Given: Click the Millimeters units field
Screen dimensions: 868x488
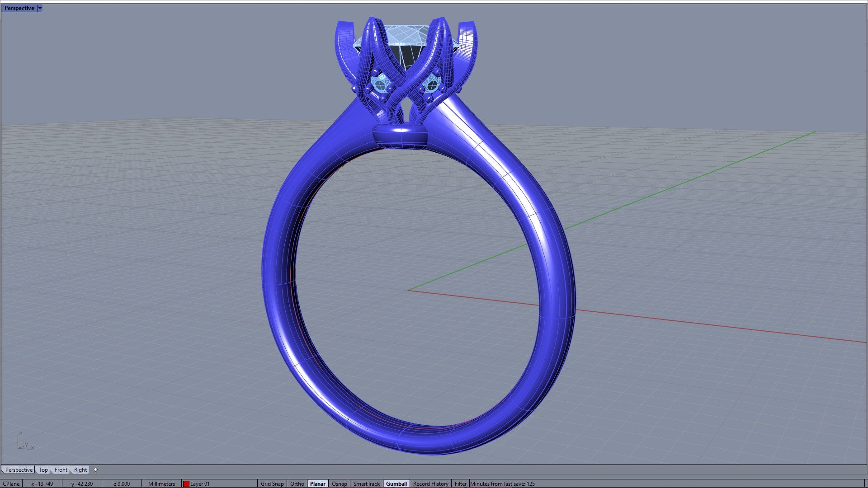Looking at the screenshot, I should click(161, 483).
